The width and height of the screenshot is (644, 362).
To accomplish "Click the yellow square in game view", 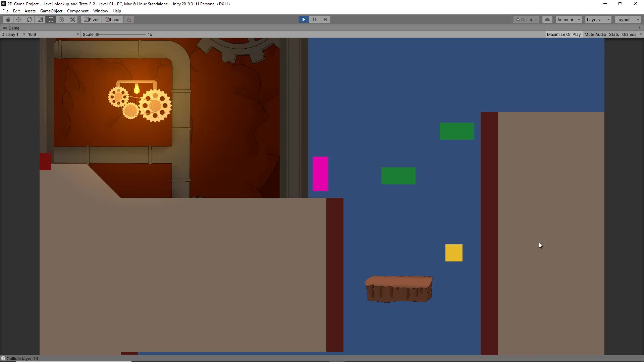I will coord(454,253).
